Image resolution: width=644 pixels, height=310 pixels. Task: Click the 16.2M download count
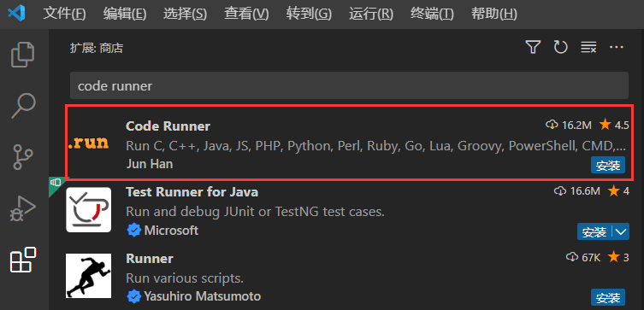coord(576,125)
